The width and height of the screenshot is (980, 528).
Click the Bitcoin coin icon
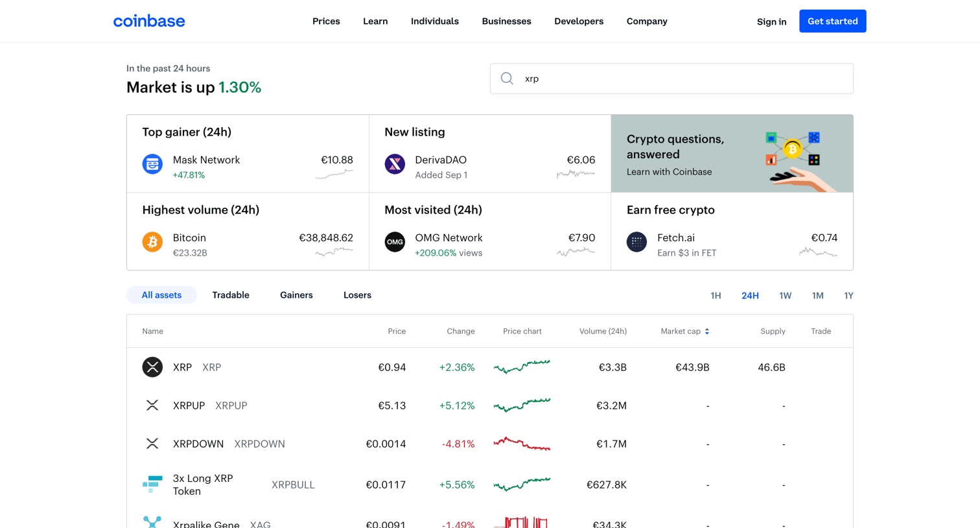152,242
